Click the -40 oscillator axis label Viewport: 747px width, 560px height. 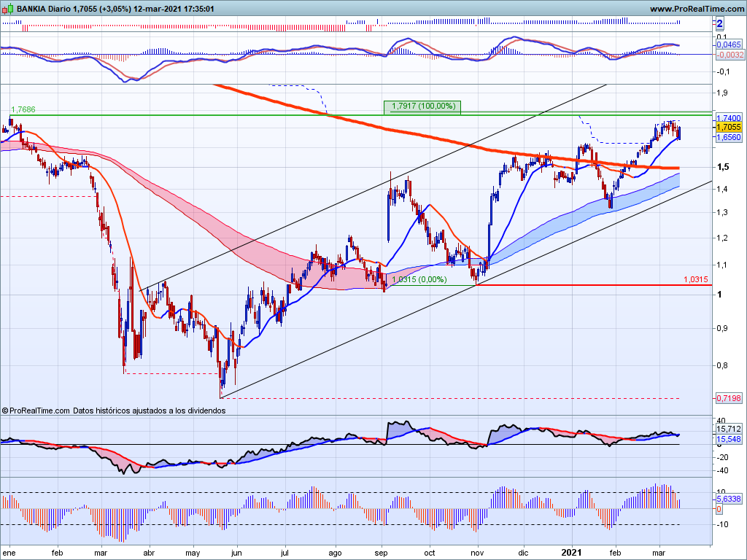pos(722,470)
